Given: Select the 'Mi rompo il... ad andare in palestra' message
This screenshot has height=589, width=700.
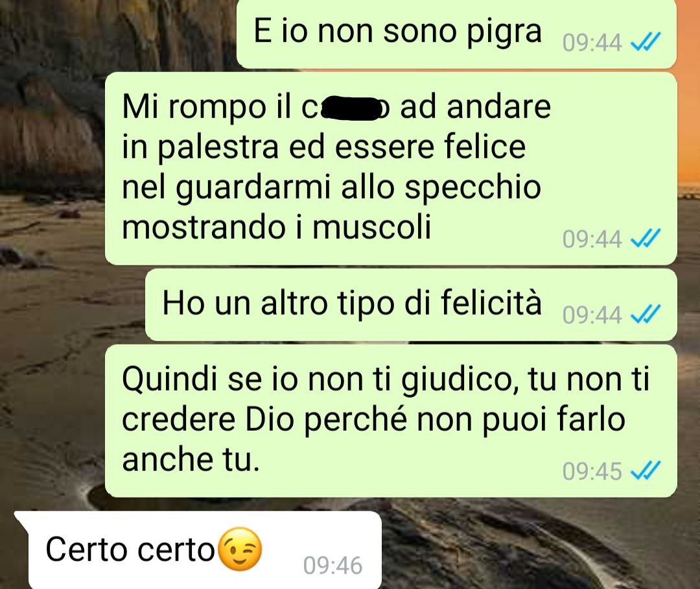Looking at the screenshot, I should [x=391, y=169].
